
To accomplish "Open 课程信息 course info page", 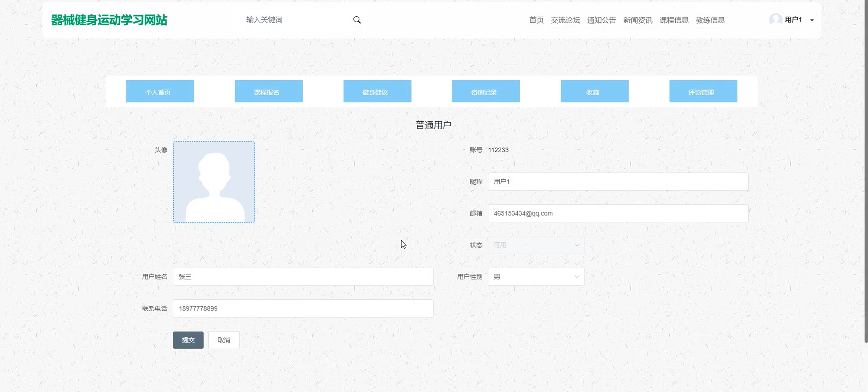I will pyautogui.click(x=674, y=20).
